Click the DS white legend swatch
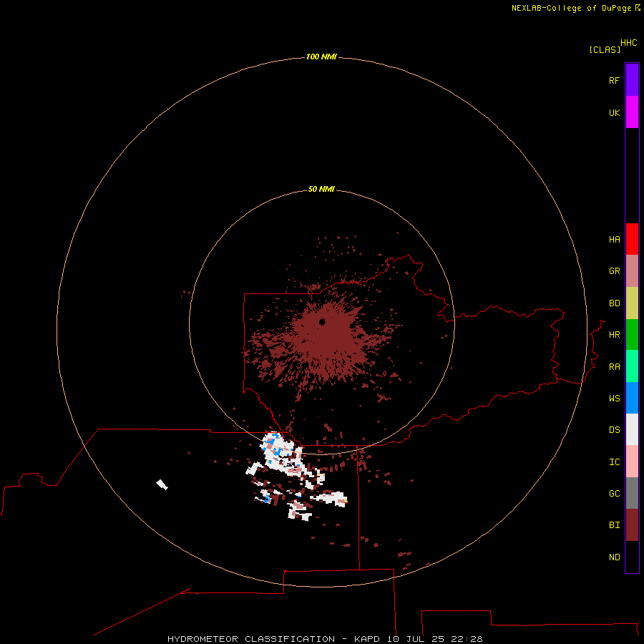 click(632, 429)
